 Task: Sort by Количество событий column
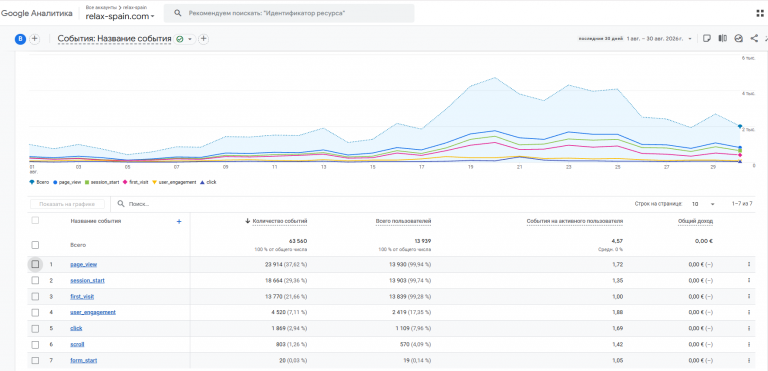(x=280, y=221)
